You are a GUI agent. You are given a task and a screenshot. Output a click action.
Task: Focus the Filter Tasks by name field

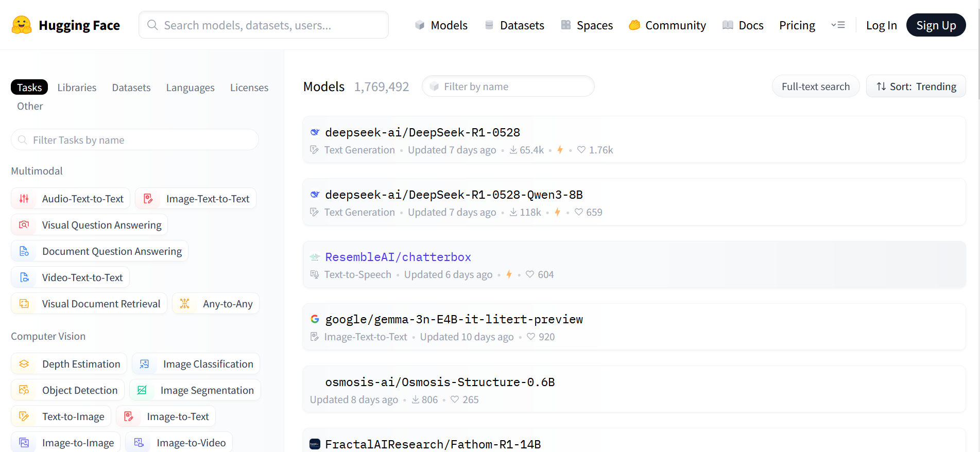coord(135,140)
